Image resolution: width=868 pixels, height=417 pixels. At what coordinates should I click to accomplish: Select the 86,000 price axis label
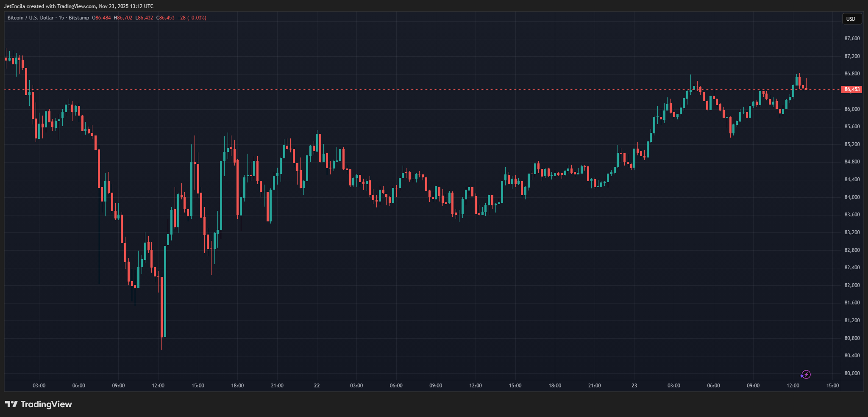click(x=852, y=109)
